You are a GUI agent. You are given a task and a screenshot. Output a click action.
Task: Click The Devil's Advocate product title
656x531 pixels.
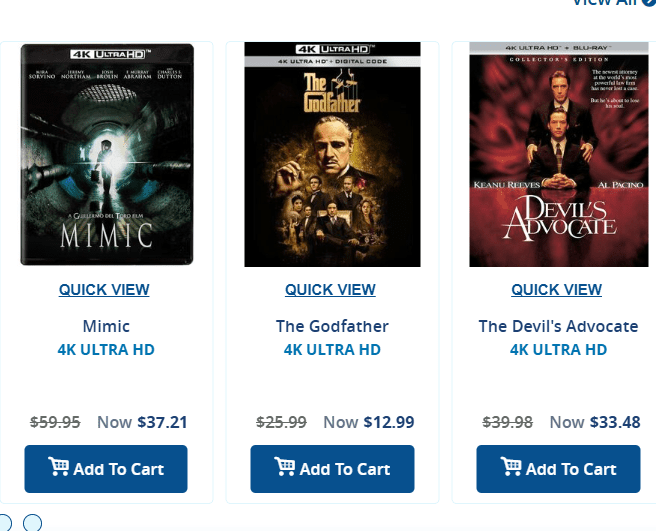(558, 326)
